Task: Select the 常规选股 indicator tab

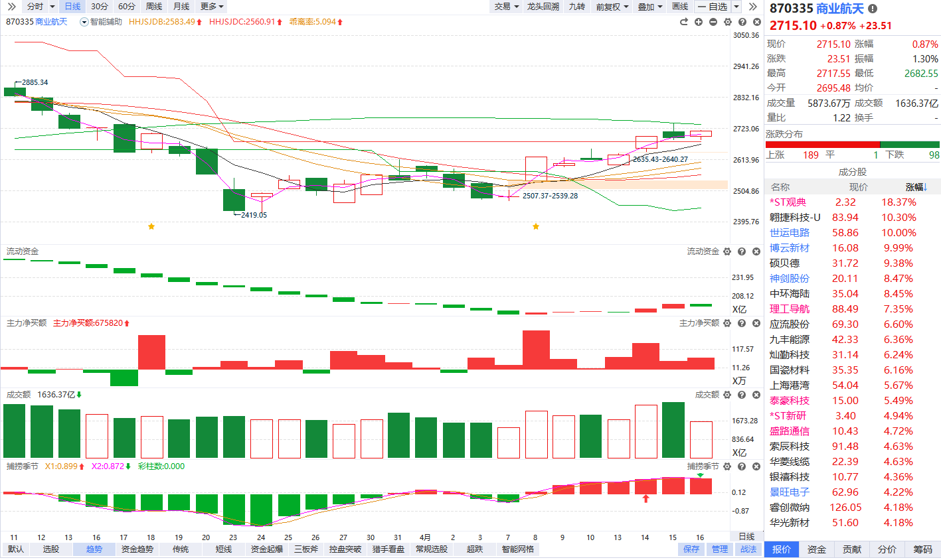Action: pyautogui.click(x=432, y=549)
